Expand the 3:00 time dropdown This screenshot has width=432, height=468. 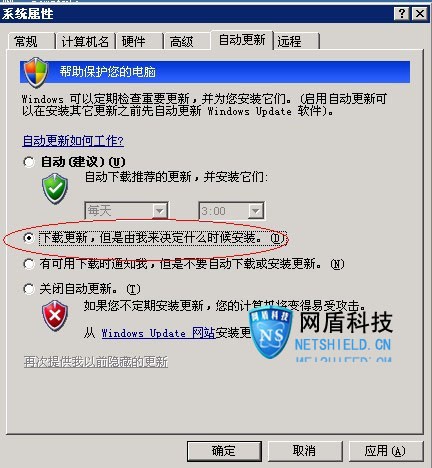[x=232, y=211]
